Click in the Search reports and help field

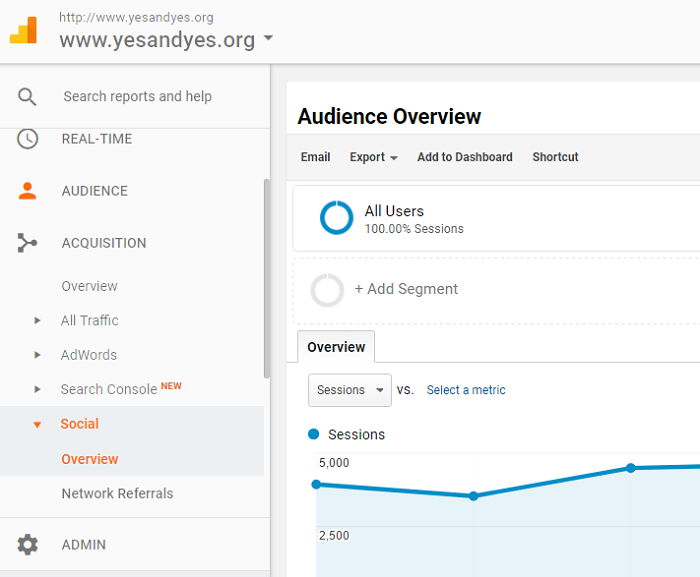137,97
